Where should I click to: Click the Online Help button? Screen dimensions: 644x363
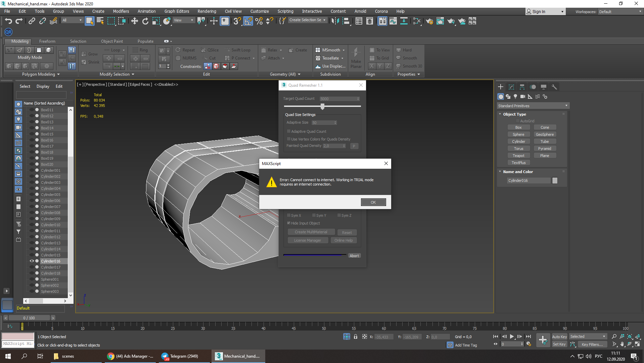click(343, 240)
